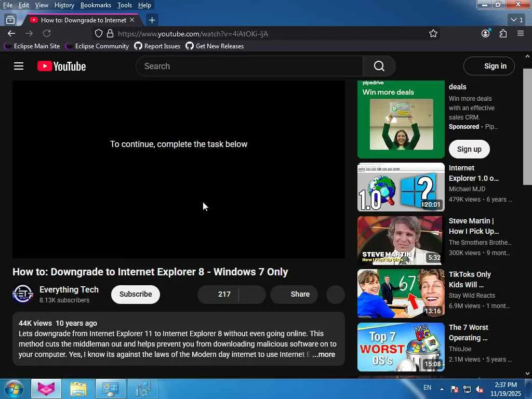Screen dimensions: 532x399
Task: Open the Eclipse Main Site bookmark
Action: [32, 46]
